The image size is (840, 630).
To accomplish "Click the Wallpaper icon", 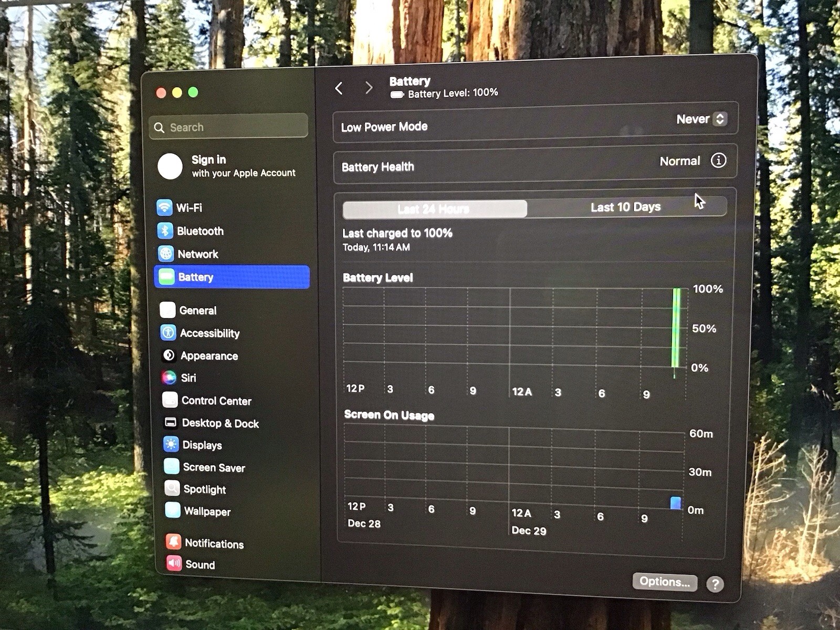I will click(x=172, y=510).
